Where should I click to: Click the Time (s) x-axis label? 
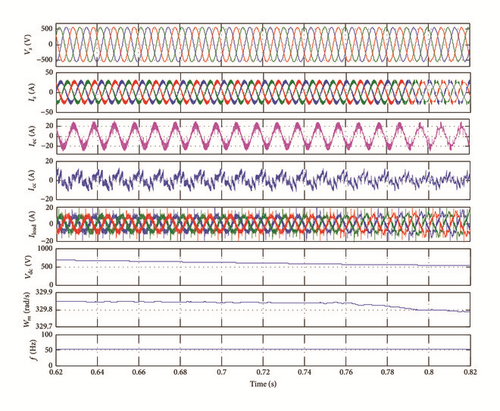(263, 384)
